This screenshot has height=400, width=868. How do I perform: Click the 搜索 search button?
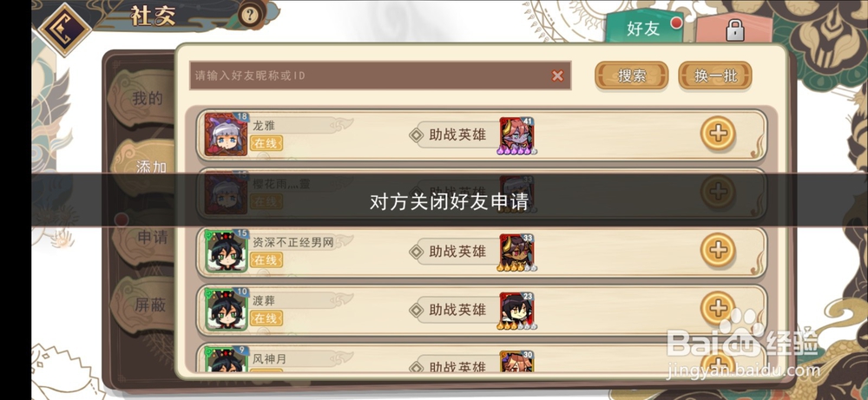click(x=632, y=75)
